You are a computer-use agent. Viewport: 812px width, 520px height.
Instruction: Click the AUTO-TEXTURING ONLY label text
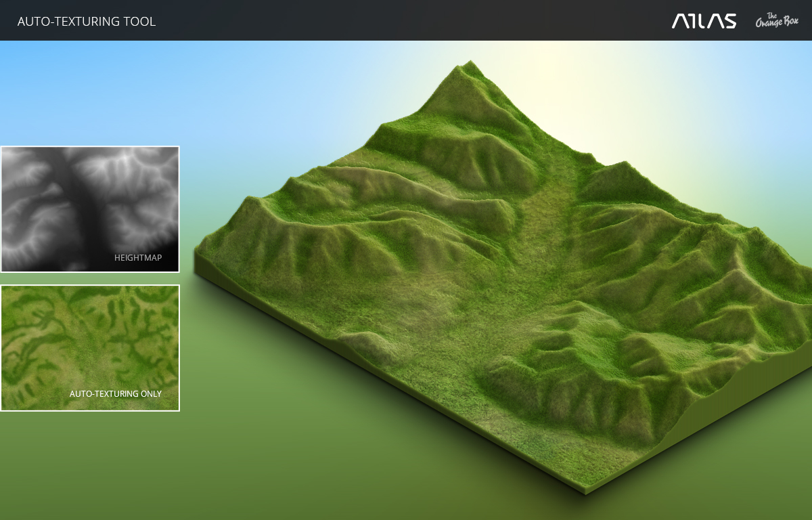(116, 393)
